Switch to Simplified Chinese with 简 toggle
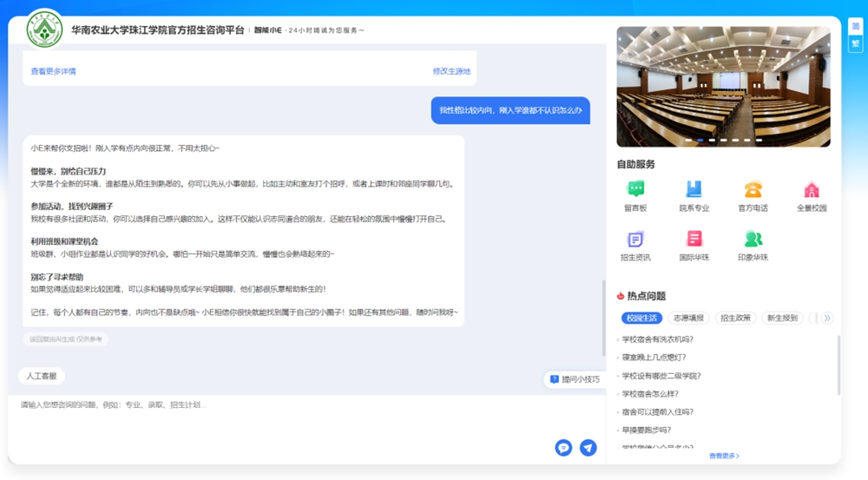 [x=856, y=26]
